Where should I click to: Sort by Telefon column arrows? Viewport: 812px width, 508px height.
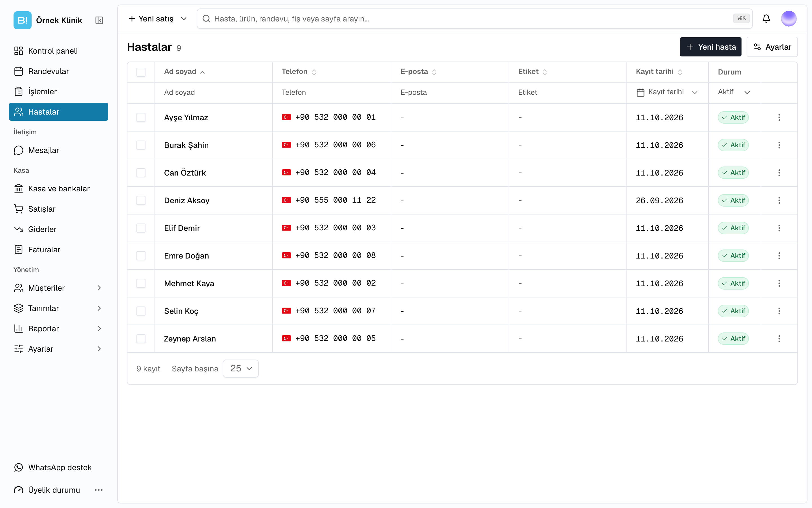314,72
